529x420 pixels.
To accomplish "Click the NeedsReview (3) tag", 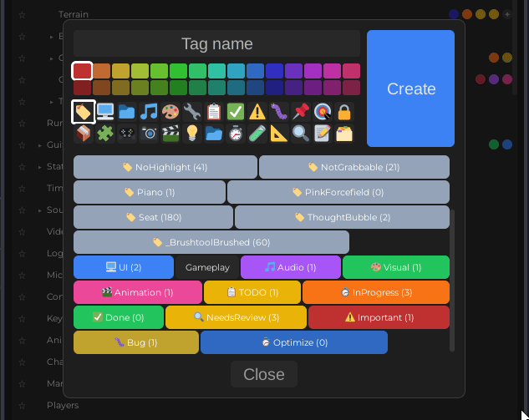I will (x=236, y=317).
